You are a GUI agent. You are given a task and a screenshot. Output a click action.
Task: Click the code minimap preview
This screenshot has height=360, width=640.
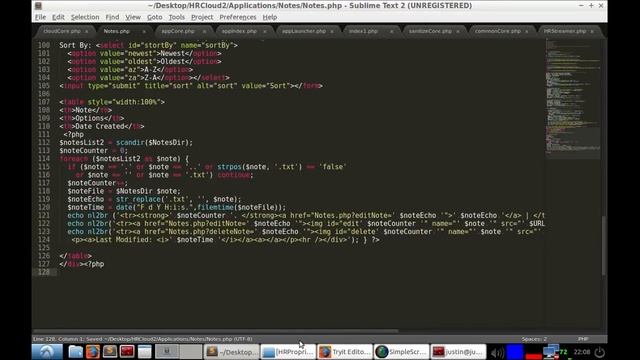573,98
